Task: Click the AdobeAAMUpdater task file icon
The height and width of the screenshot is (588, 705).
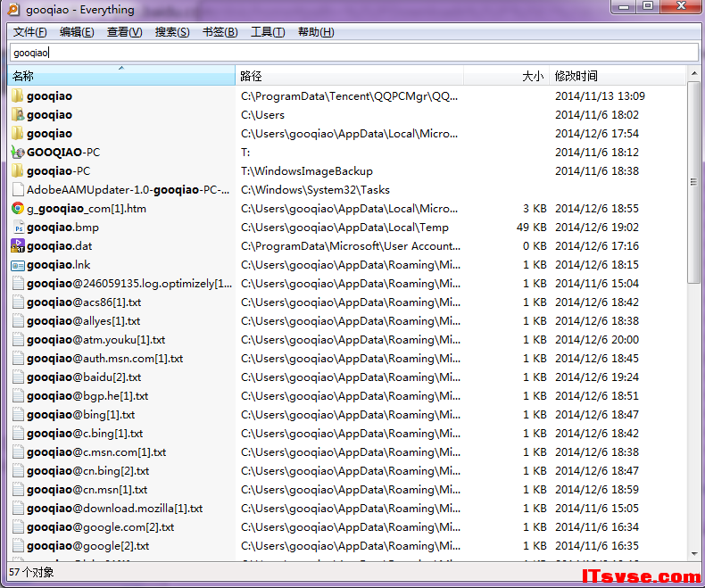Action: [x=18, y=190]
